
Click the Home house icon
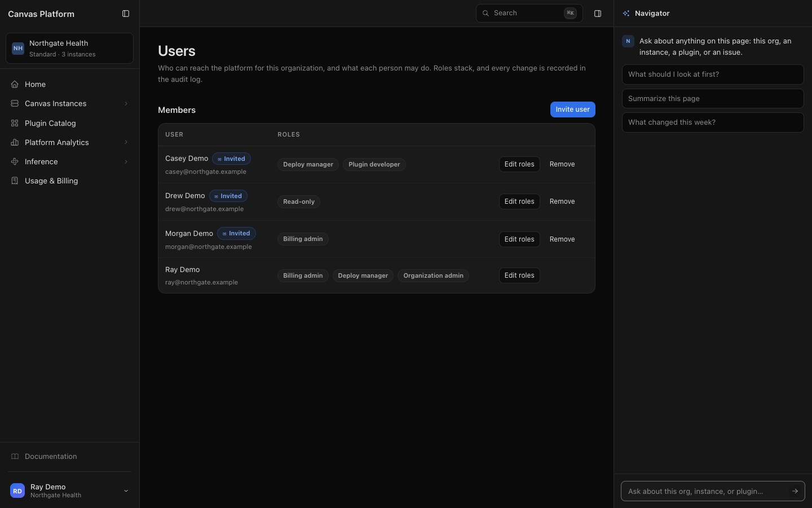(x=15, y=84)
